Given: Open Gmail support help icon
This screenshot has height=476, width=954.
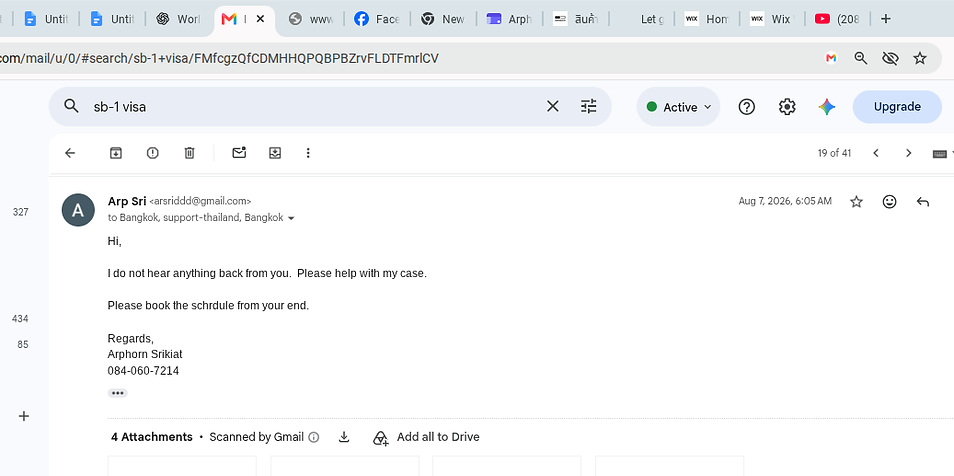Looking at the screenshot, I should (x=747, y=107).
